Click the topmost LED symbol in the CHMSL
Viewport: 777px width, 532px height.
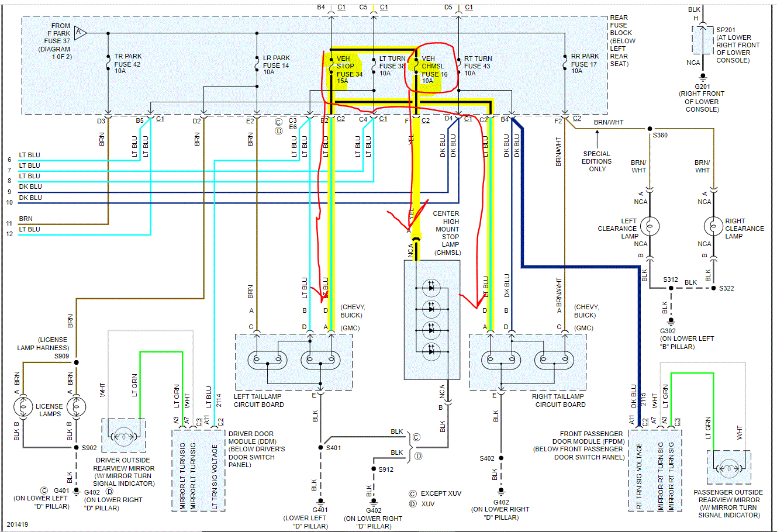pos(431,288)
